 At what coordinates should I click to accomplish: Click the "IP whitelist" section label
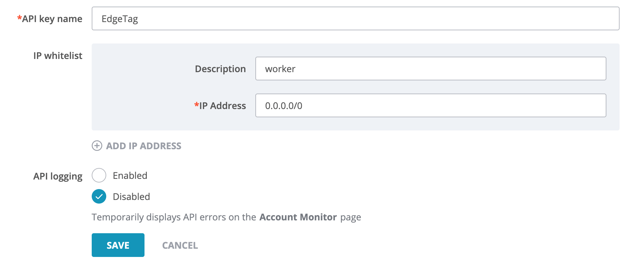(58, 56)
